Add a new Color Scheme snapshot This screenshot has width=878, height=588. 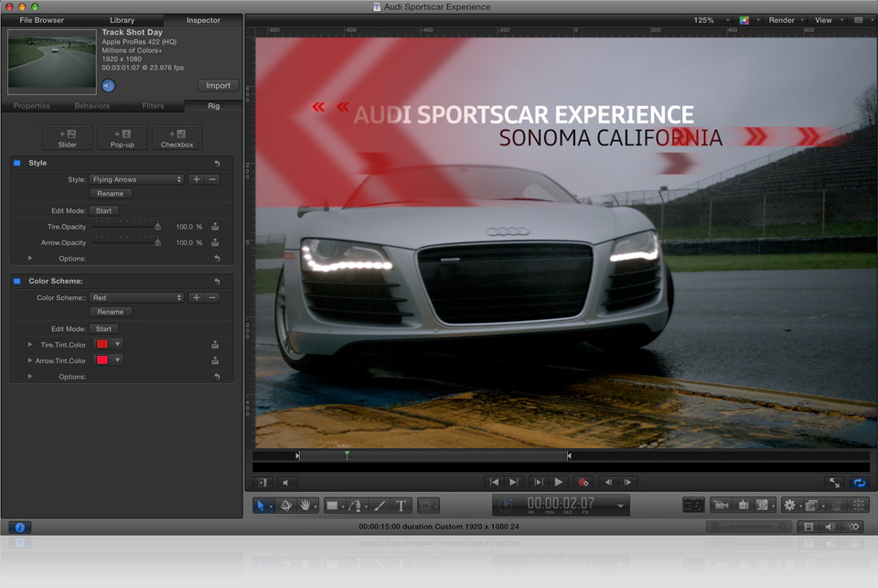[x=196, y=297]
